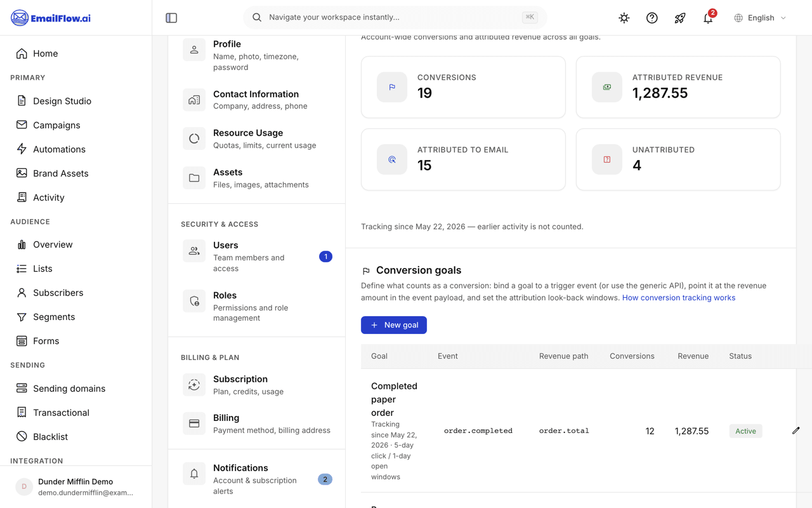Click the Notifications badge count 2

[x=325, y=479]
